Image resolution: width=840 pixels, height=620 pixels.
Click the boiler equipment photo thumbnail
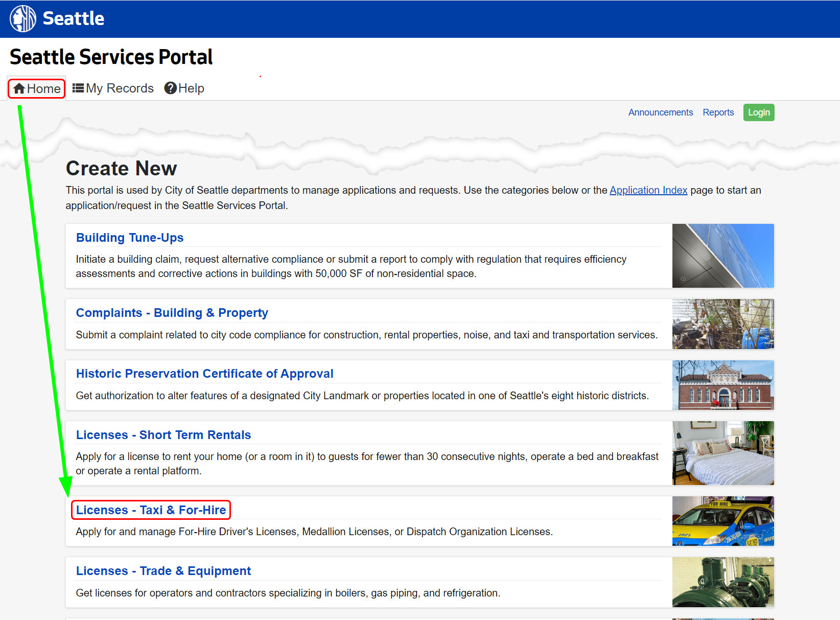[722, 582]
